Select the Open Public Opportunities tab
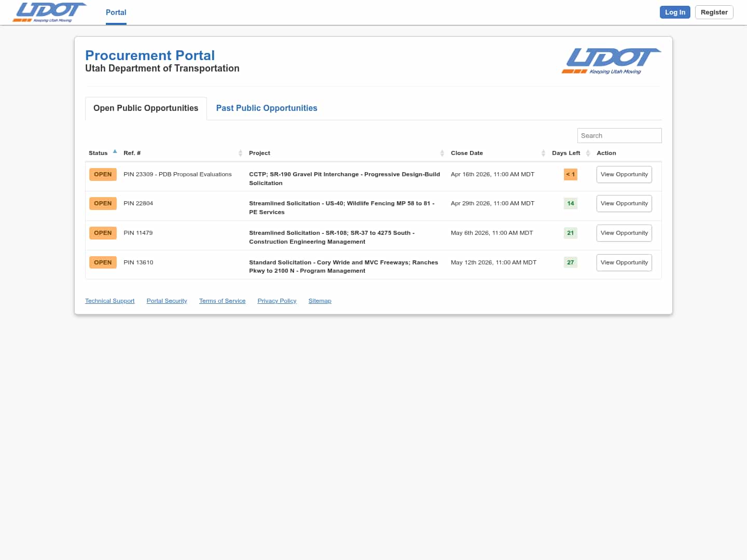Image resolution: width=747 pixels, height=560 pixels. pos(146,108)
